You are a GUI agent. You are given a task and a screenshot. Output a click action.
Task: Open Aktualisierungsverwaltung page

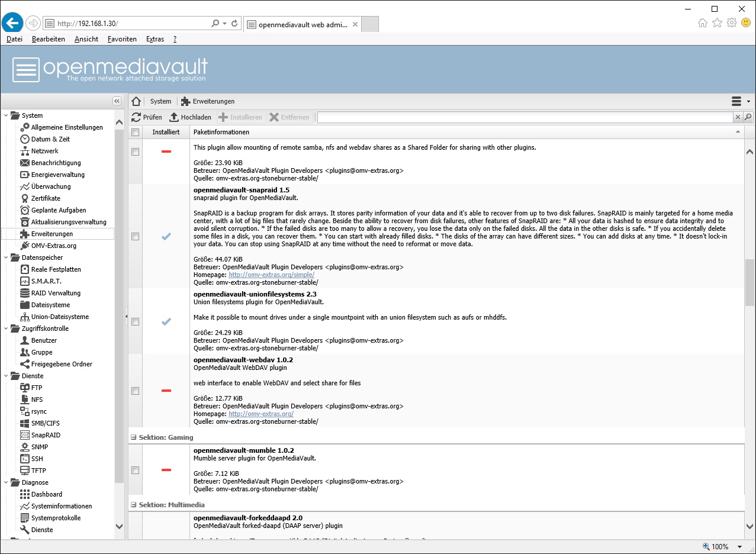point(69,222)
